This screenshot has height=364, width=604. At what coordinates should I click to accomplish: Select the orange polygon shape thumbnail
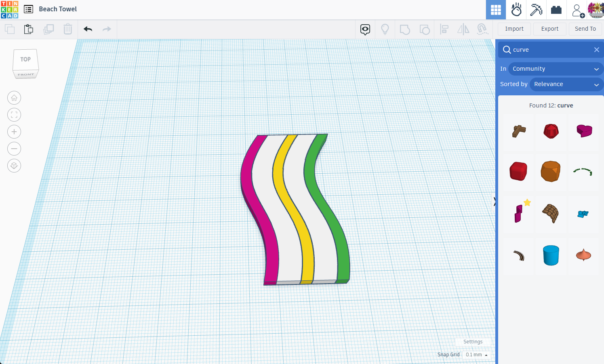click(551, 171)
